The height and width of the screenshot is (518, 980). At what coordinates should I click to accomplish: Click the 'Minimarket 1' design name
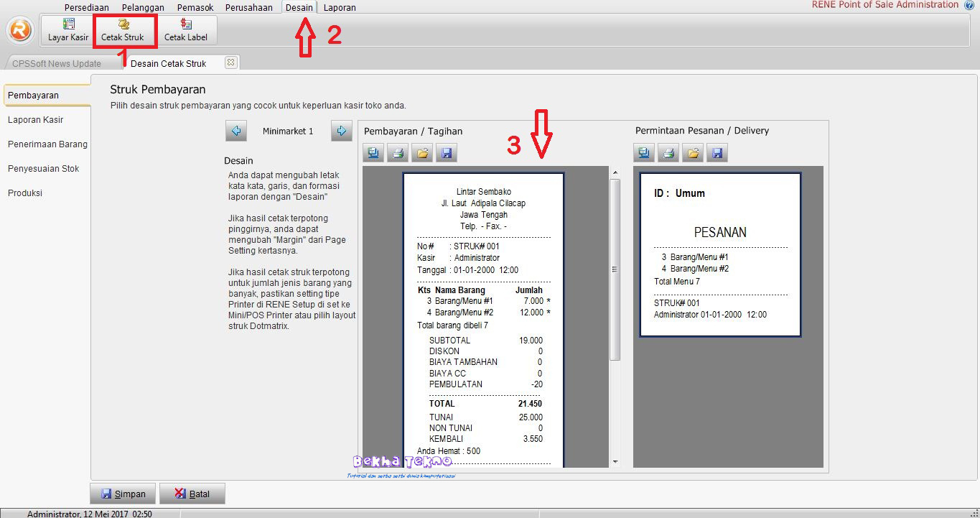[x=288, y=131]
